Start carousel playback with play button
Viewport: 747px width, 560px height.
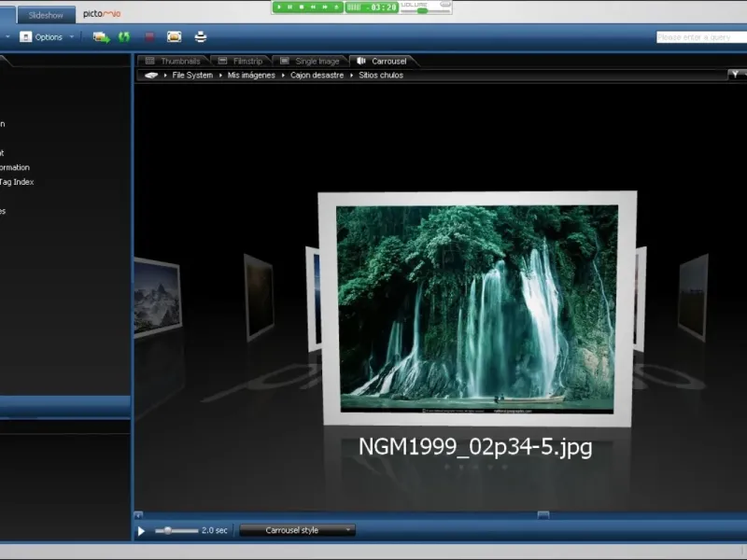(x=142, y=531)
